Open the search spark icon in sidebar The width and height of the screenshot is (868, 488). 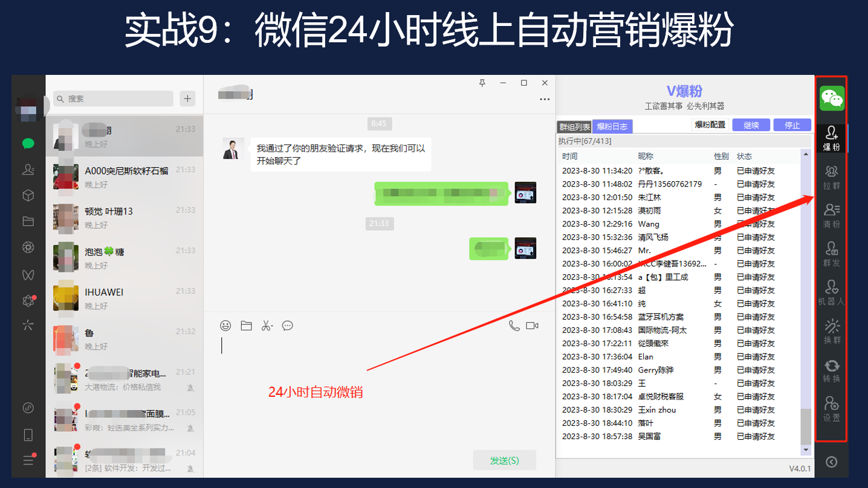tap(28, 326)
